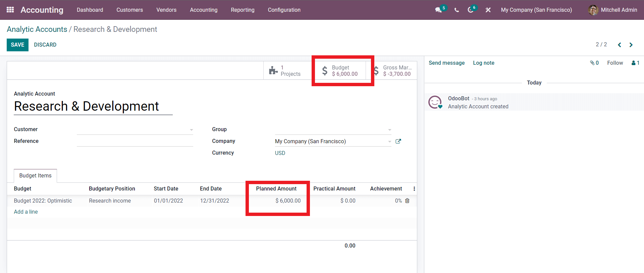644x273 pixels.
Task: Click the 12/31/2022 end date cell
Action: pos(215,201)
